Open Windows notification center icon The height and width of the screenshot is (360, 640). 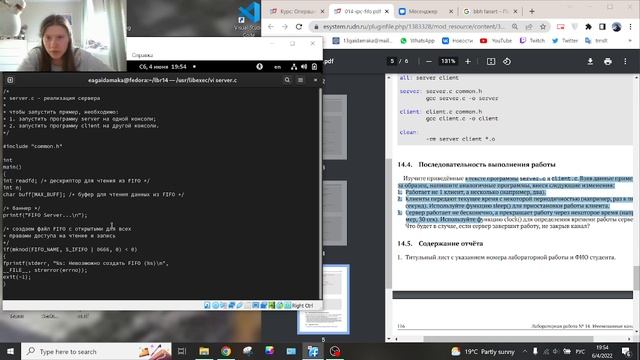626,351
